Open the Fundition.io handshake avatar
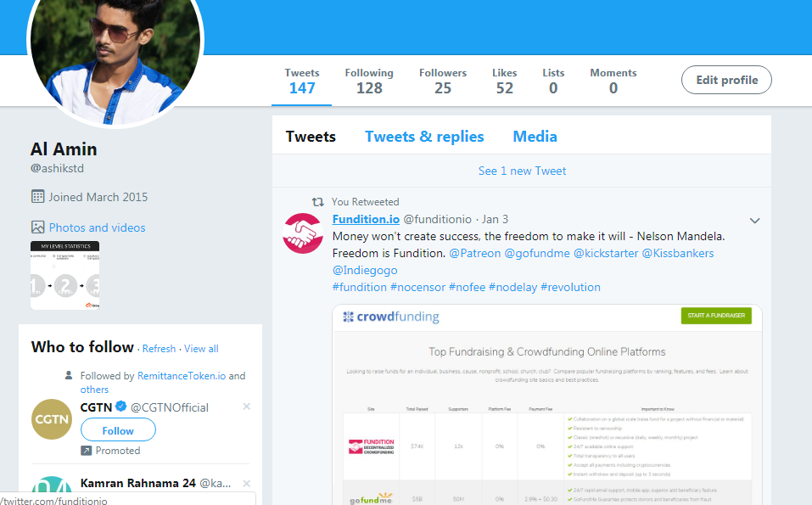812x505 pixels. [x=303, y=233]
